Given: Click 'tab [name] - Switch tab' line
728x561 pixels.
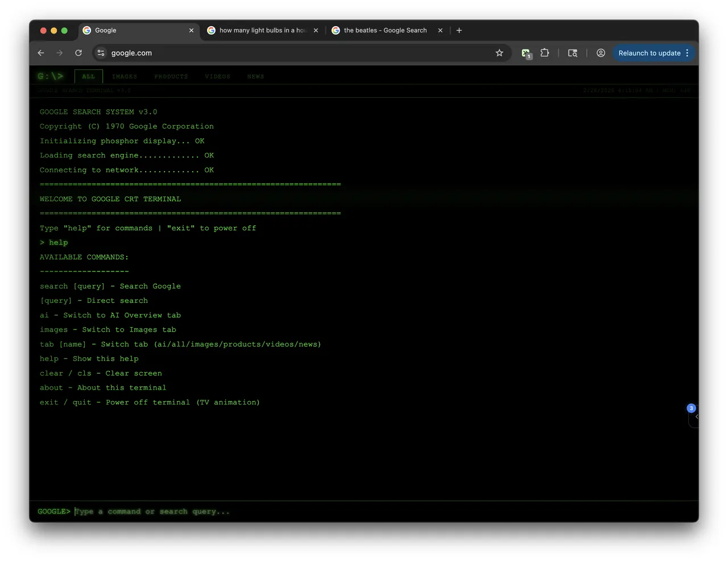Looking at the screenshot, I should pyautogui.click(x=180, y=344).
